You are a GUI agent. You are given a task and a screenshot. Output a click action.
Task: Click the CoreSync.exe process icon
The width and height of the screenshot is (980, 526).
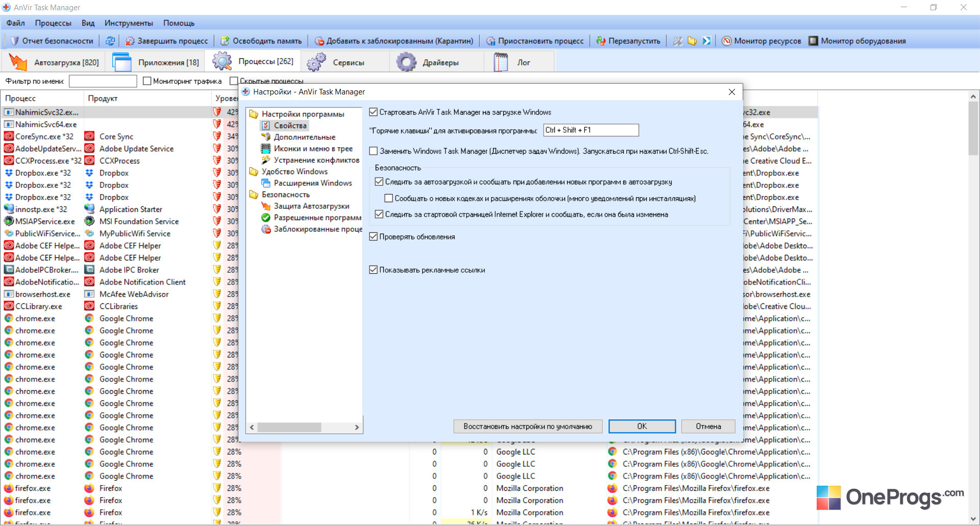click(x=9, y=136)
